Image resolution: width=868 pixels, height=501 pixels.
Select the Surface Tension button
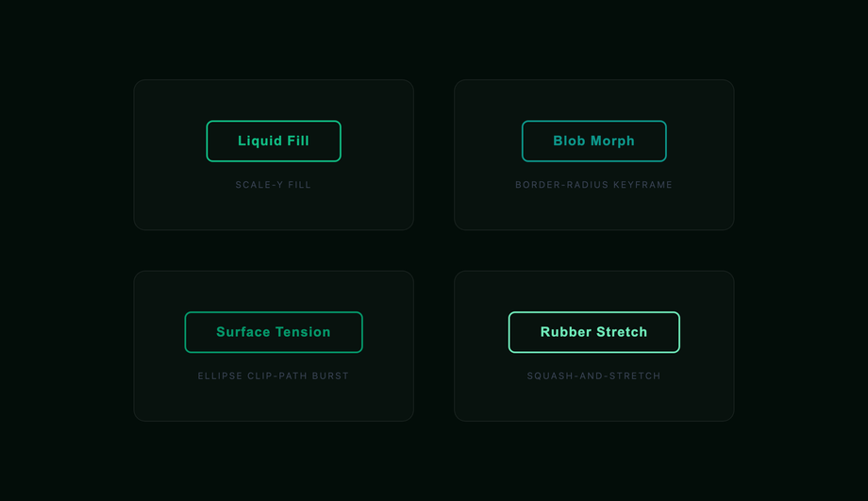coord(274,332)
